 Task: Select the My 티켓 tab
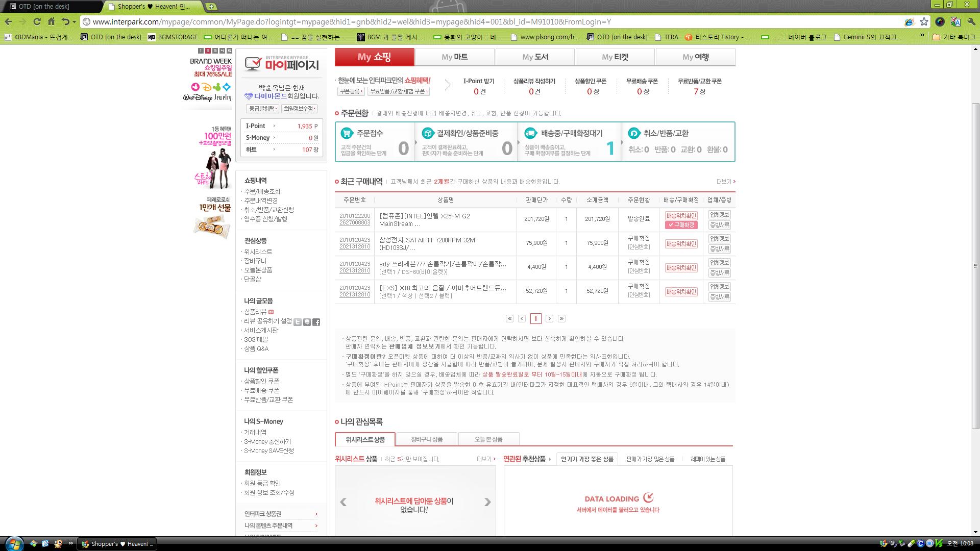615,57
